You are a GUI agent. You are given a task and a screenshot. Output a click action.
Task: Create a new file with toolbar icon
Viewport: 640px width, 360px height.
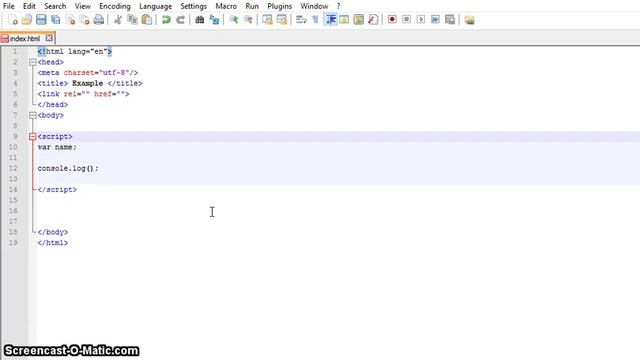pos(13,20)
